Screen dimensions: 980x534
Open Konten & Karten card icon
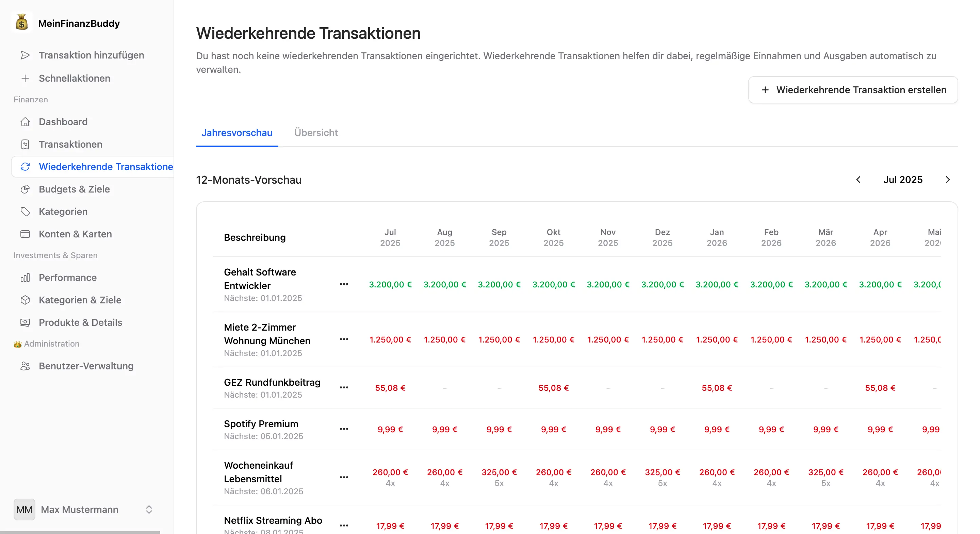pos(25,234)
